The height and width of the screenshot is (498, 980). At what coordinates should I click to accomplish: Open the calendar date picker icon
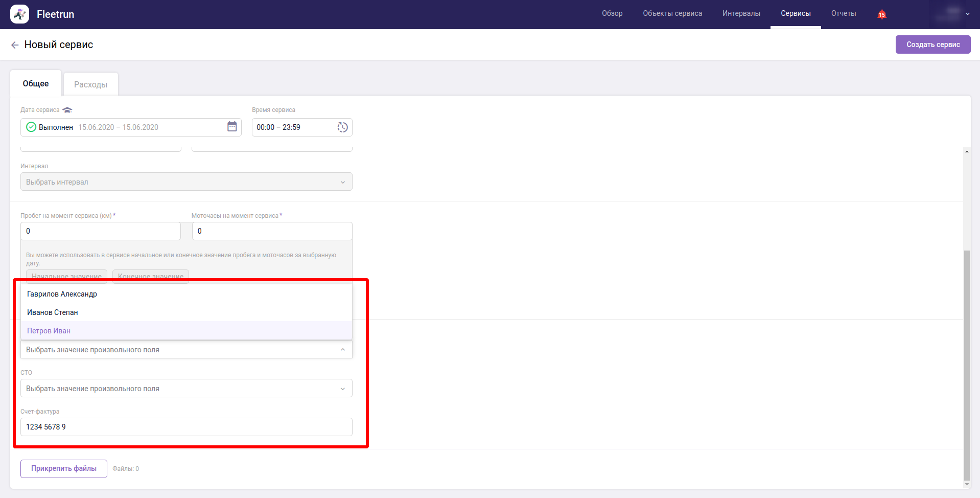232,127
